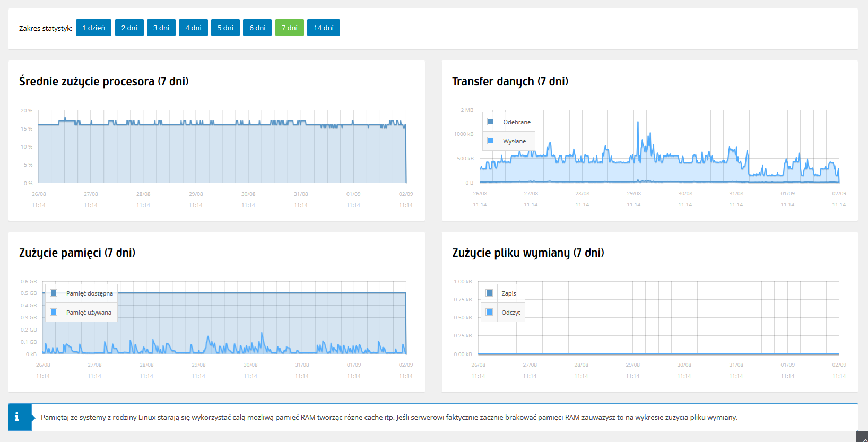The height and width of the screenshot is (442, 868).
Task: Click the 1.00 kB axis label on swap chart
Action: [x=463, y=282]
